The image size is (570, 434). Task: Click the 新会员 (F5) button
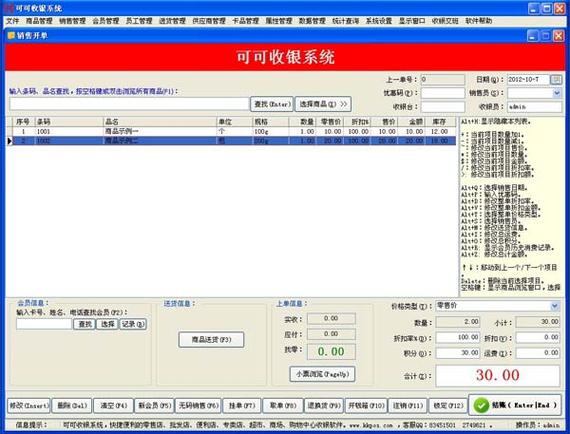coord(154,406)
